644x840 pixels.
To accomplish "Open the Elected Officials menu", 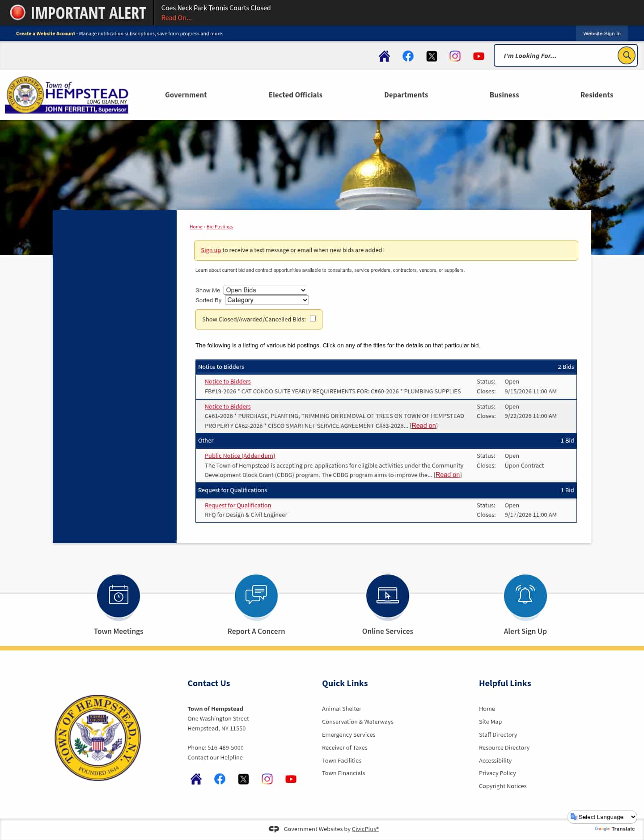I will 295,95.
